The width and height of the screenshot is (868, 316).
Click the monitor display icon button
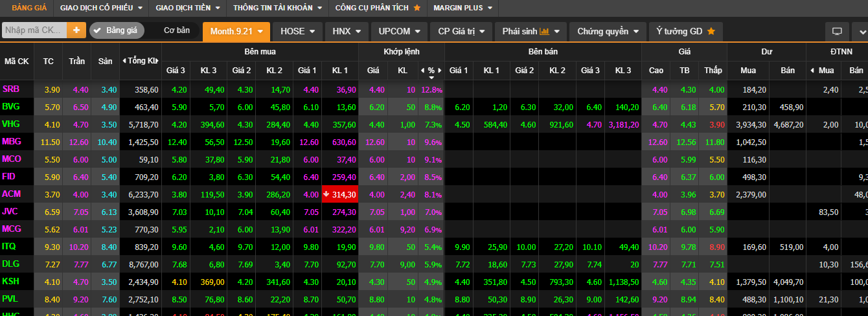[837, 31]
